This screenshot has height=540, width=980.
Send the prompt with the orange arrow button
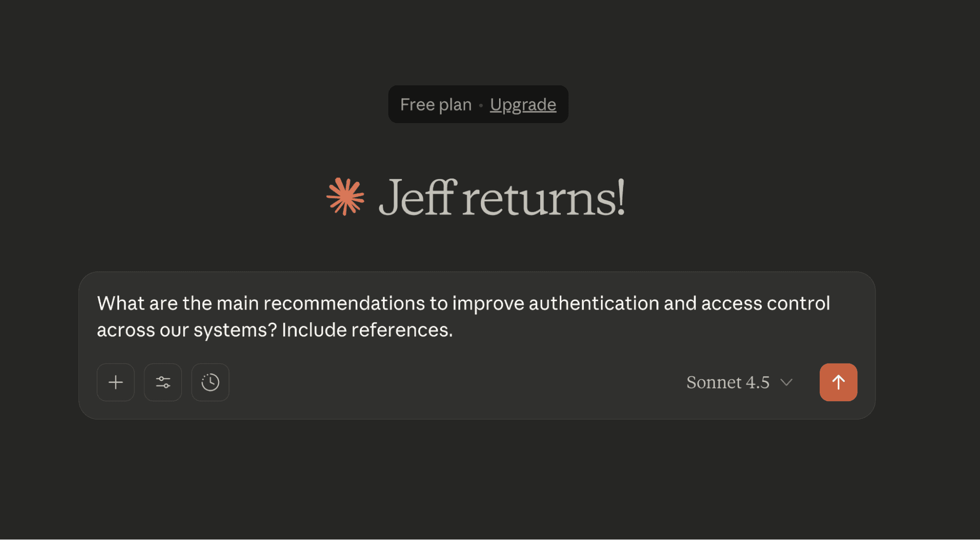coord(838,382)
